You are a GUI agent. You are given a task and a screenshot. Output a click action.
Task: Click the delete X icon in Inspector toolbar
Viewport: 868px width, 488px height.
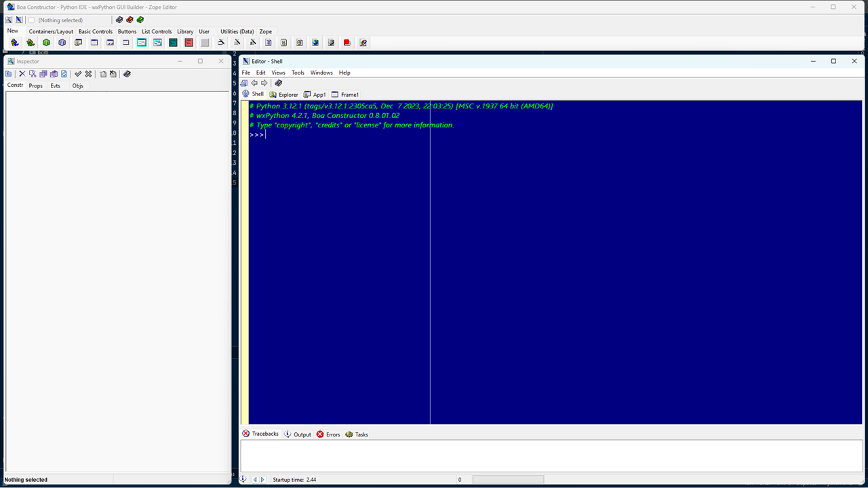[x=22, y=74]
